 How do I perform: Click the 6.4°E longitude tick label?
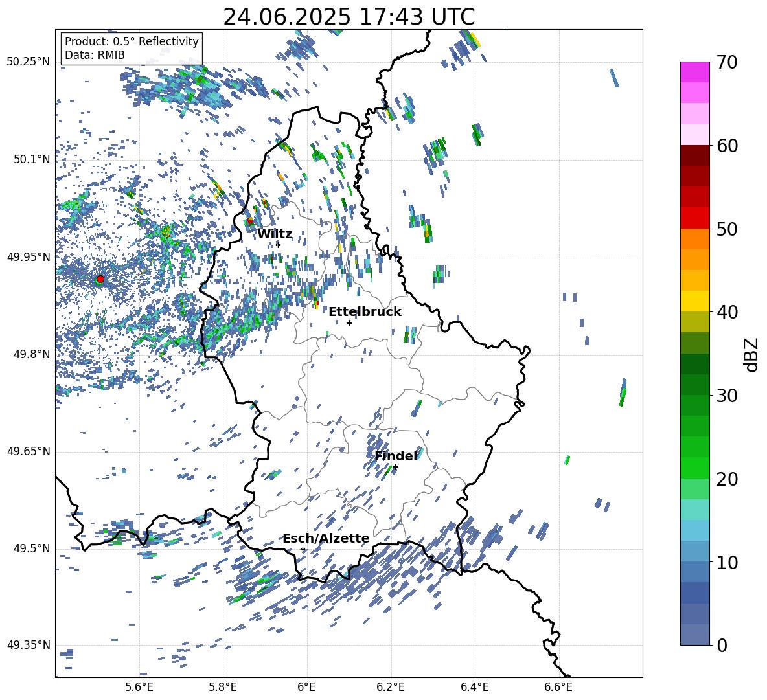pos(474,687)
